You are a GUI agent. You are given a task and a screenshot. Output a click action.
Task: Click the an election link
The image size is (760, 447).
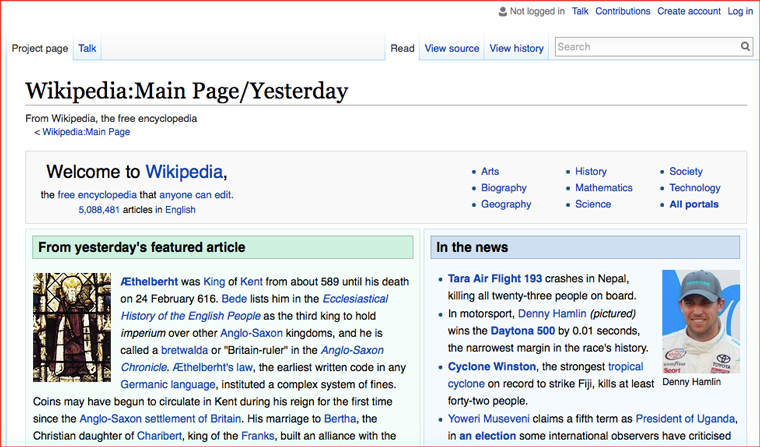coord(487,436)
